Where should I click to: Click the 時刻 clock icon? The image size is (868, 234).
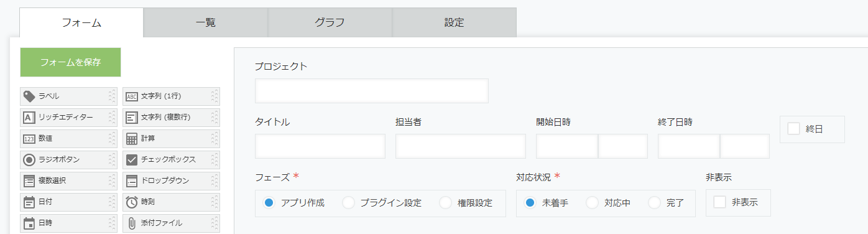pyautogui.click(x=131, y=202)
